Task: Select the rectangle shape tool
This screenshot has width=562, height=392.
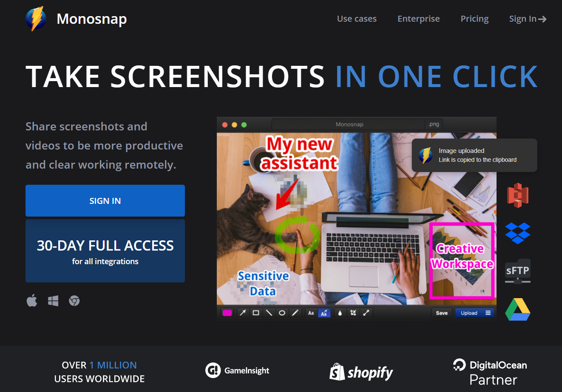Action: tap(256, 313)
